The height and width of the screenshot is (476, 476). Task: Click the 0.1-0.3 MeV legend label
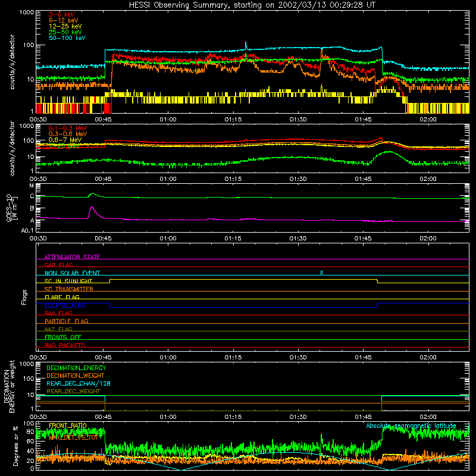68,128
